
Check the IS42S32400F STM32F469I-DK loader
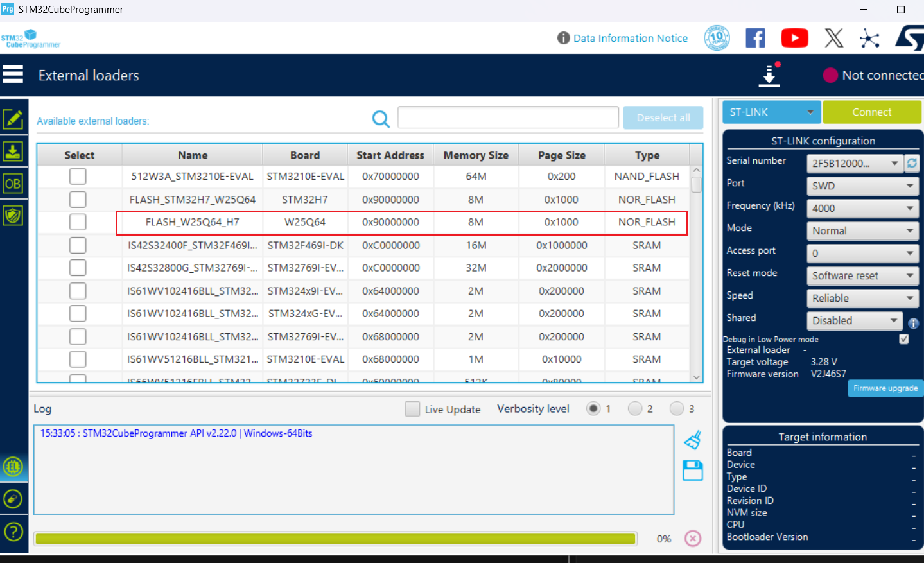78,245
